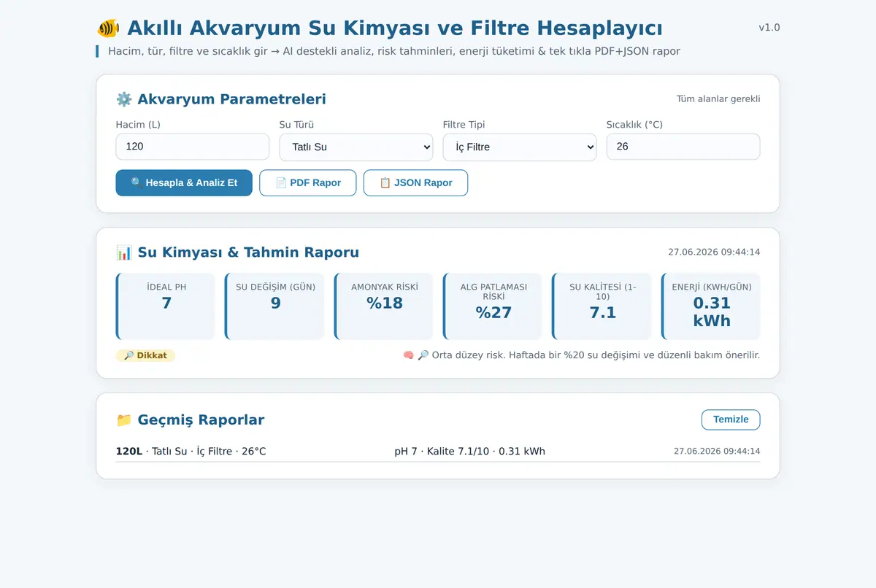Click the report header timestamp
Image resolution: width=876 pixels, height=588 pixels.
[714, 252]
